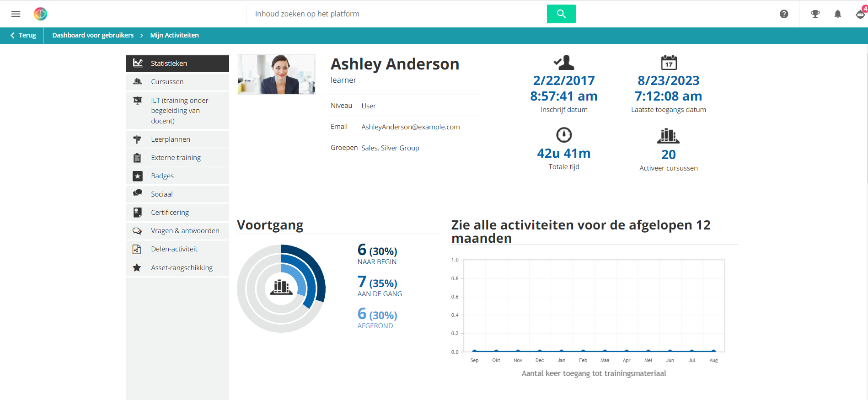Open the trophy gamification icon
The height and width of the screenshot is (400, 868).
(815, 14)
